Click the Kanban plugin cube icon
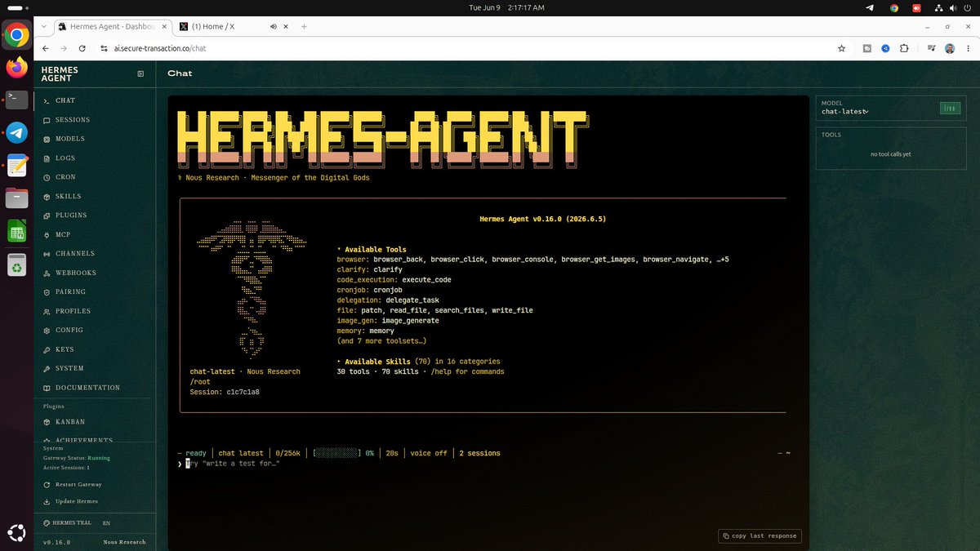This screenshot has height=551, width=980. click(x=47, y=422)
